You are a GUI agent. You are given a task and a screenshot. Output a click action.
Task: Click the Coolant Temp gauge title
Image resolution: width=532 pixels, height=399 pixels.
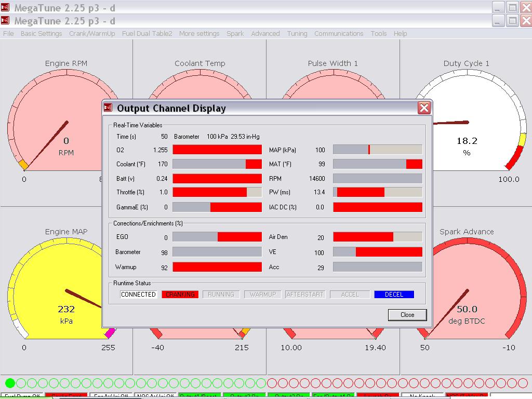click(200, 63)
